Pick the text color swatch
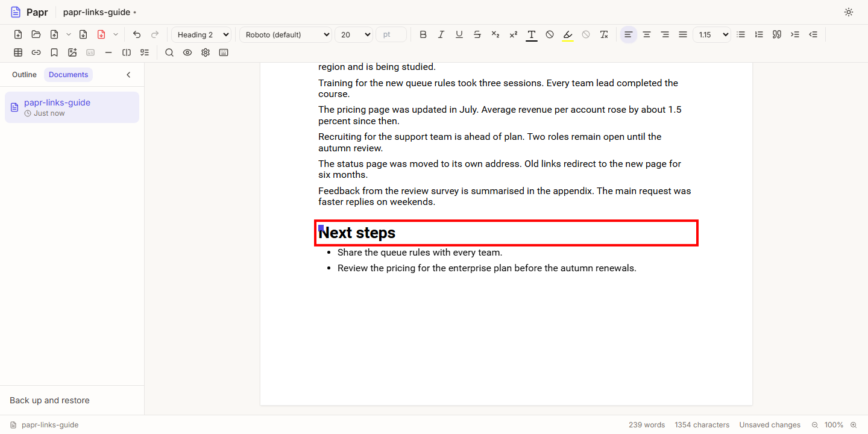 pyautogui.click(x=532, y=34)
